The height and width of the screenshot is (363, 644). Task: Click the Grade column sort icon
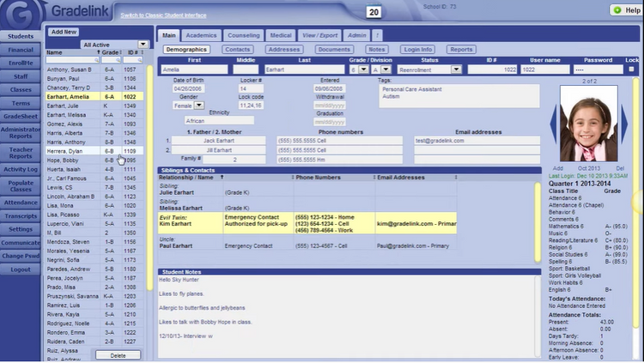(118, 52)
